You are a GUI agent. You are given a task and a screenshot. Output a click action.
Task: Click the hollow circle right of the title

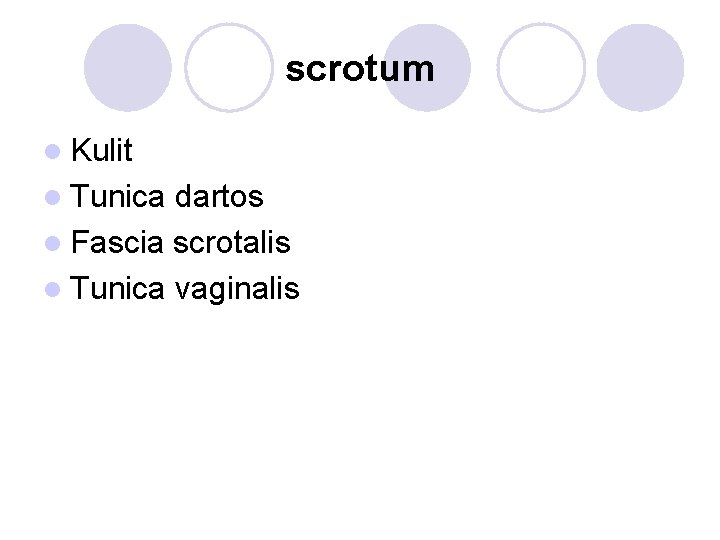click(x=541, y=68)
